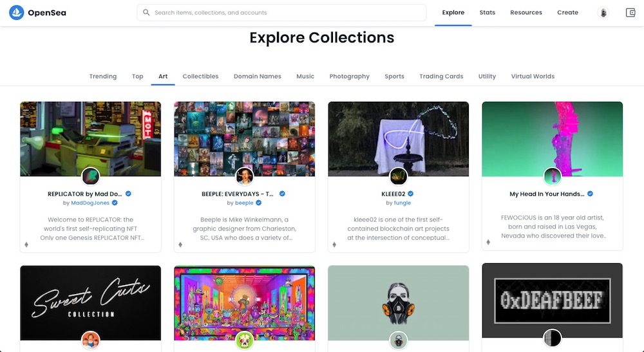Switch to the Domain Names tab
644x352 pixels.
(x=258, y=77)
